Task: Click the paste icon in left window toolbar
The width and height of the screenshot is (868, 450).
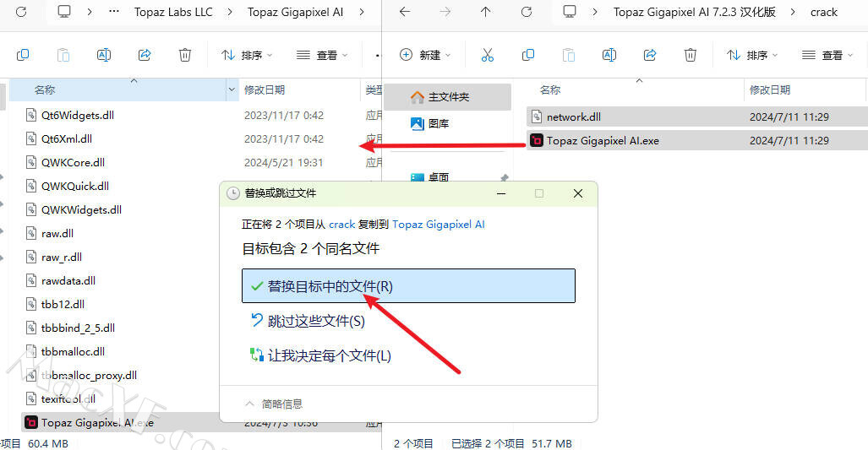Action: (x=63, y=55)
